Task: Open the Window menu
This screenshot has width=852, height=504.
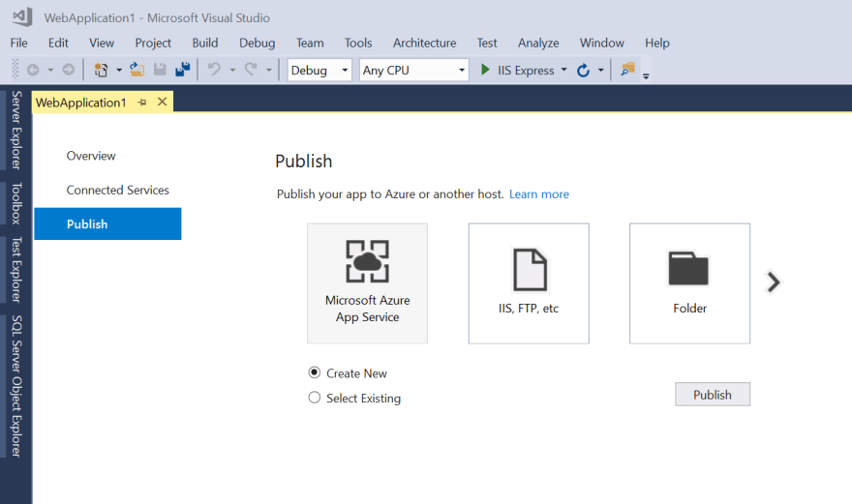Action: click(x=601, y=43)
